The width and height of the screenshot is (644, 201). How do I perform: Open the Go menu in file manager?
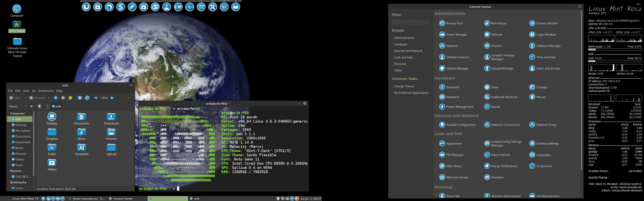(34, 91)
